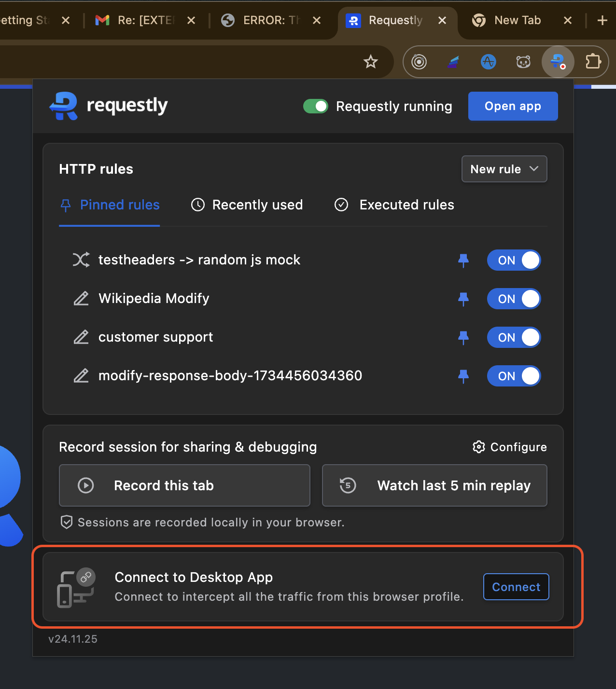Open the testheaders -> random js mock rule name

pyautogui.click(x=199, y=260)
